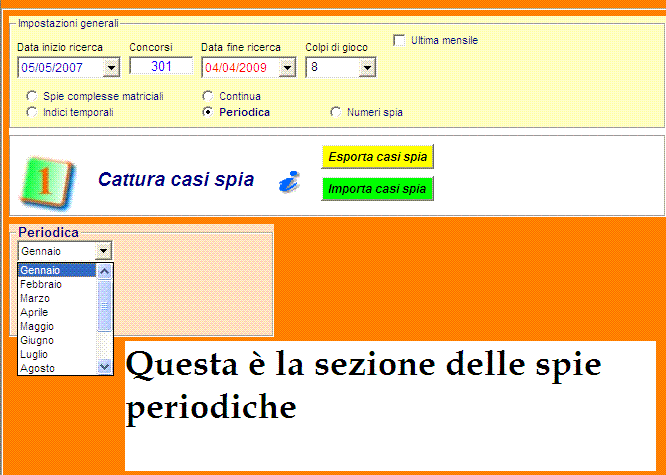Expand the Colpi di gioco dropdown
Viewport: 666px width, 475px height.
(367, 68)
